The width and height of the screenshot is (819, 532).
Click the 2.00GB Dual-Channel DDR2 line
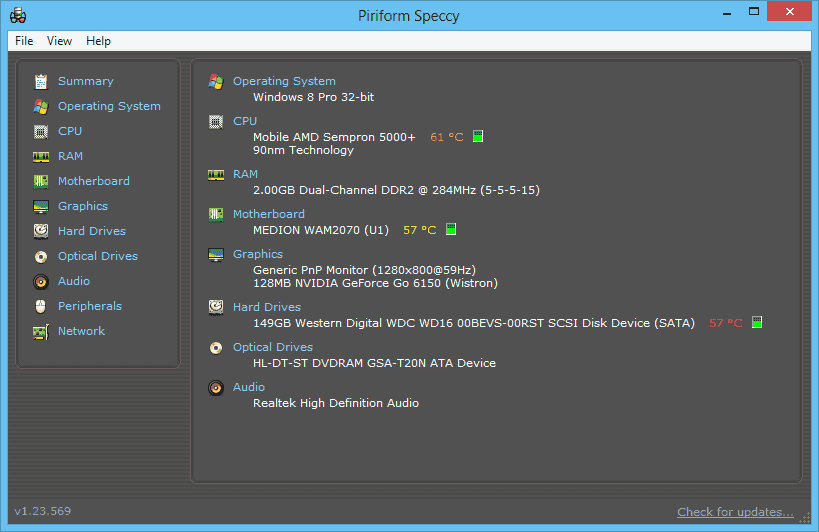coord(396,190)
